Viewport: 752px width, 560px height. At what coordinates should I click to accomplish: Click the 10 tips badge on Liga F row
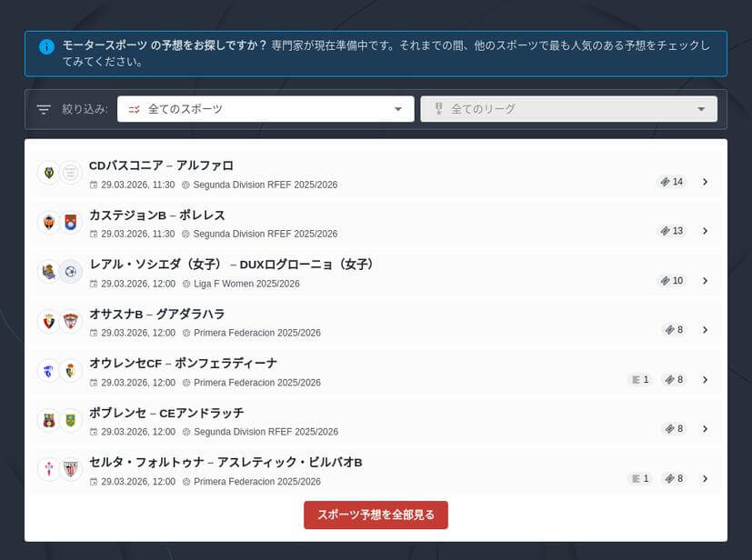(672, 281)
